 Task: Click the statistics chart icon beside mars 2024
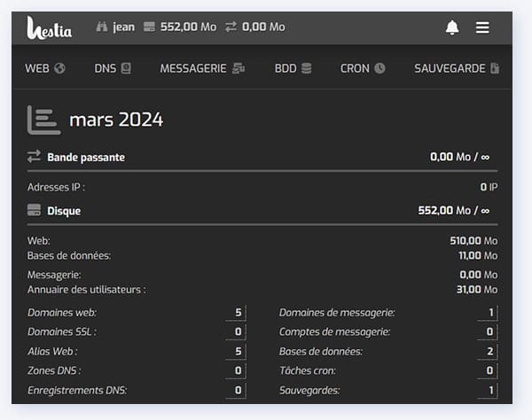43,120
